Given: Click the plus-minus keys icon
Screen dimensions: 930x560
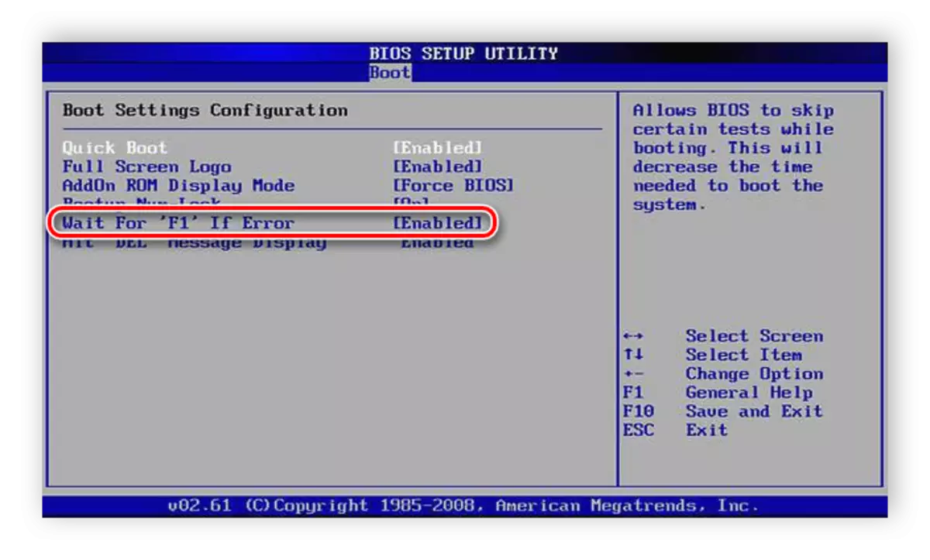Looking at the screenshot, I should click(x=633, y=373).
